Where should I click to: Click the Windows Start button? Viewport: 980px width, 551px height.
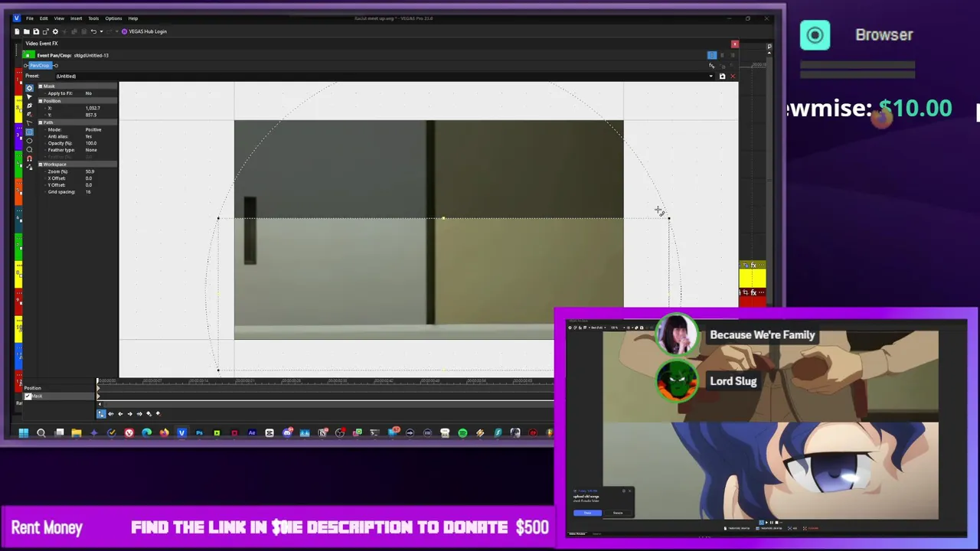tap(24, 433)
